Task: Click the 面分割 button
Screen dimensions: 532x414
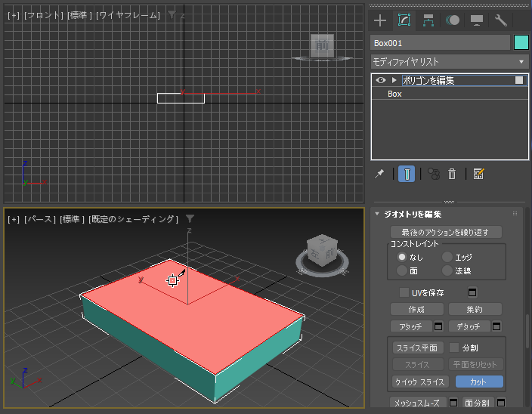Action: coord(478,403)
